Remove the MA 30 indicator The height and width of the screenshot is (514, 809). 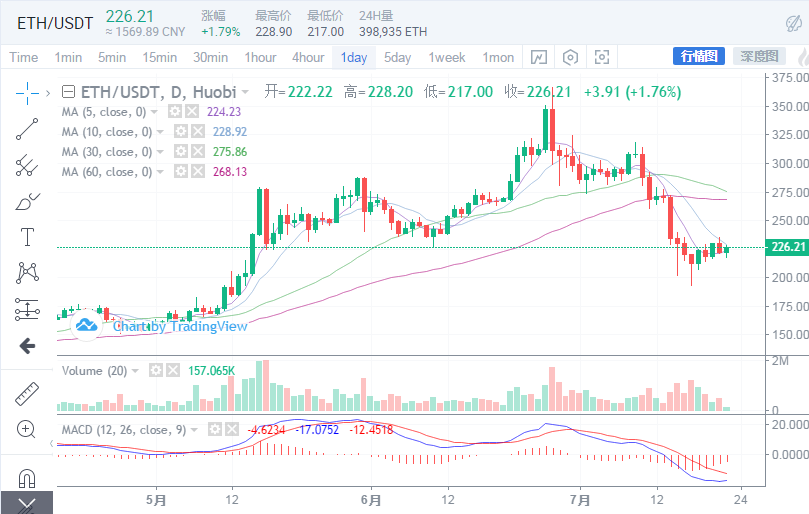click(x=198, y=152)
